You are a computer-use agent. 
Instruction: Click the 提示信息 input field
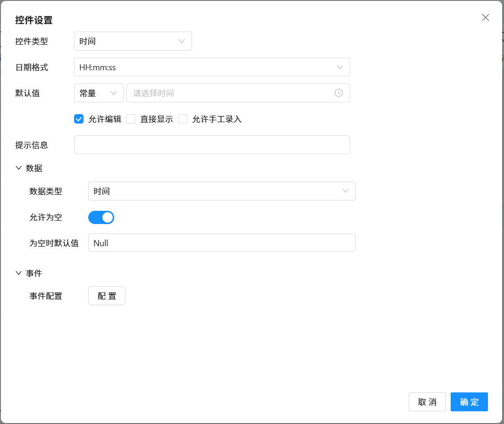(212, 145)
